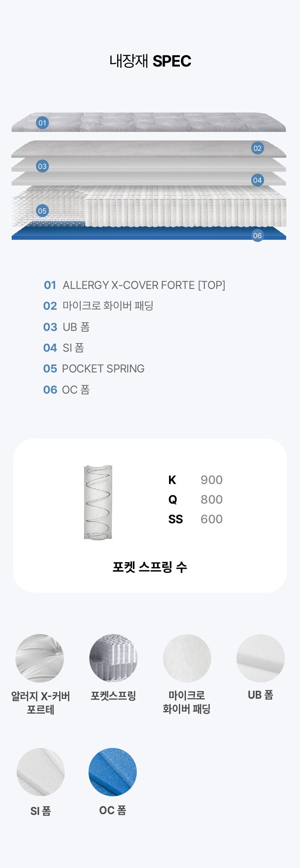Click the 마이크로 화이버 패딩 circle image

[187, 658]
